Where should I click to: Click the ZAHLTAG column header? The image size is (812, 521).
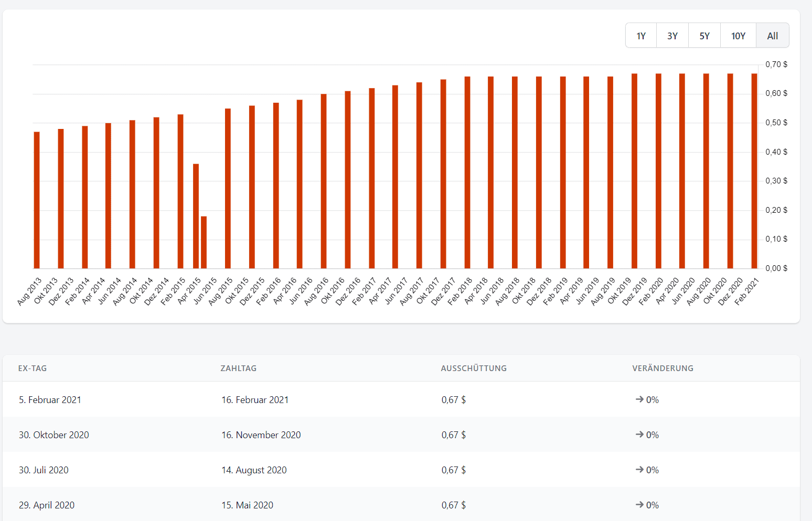239,368
